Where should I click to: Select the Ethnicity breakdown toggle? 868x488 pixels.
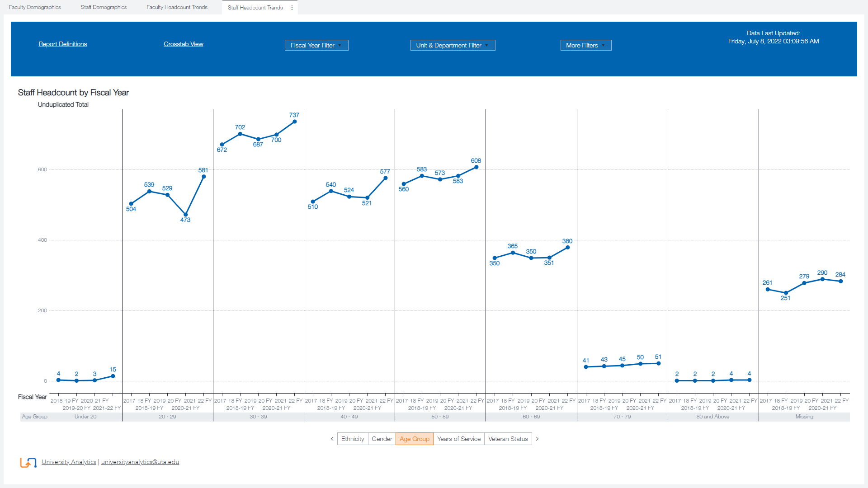353,439
